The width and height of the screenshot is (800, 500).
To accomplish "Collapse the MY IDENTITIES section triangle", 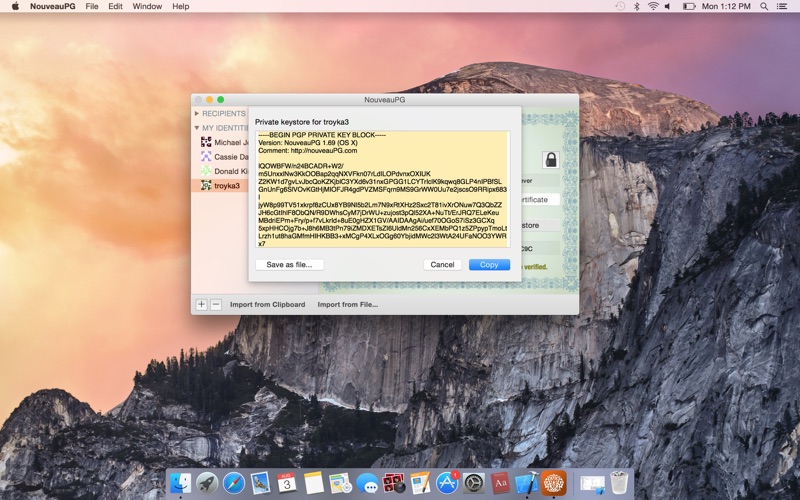I will click(197, 128).
